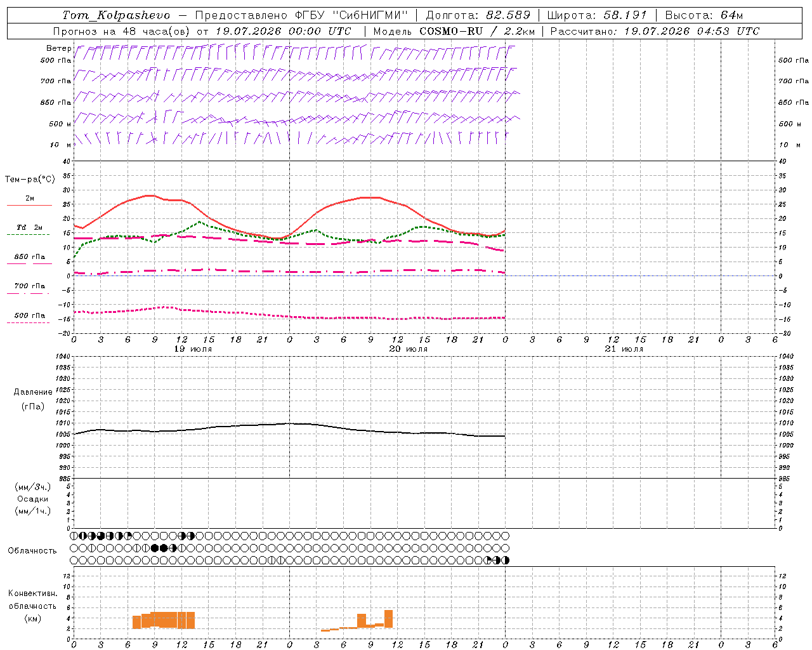Select the Td 2м legend entry

[29, 227]
